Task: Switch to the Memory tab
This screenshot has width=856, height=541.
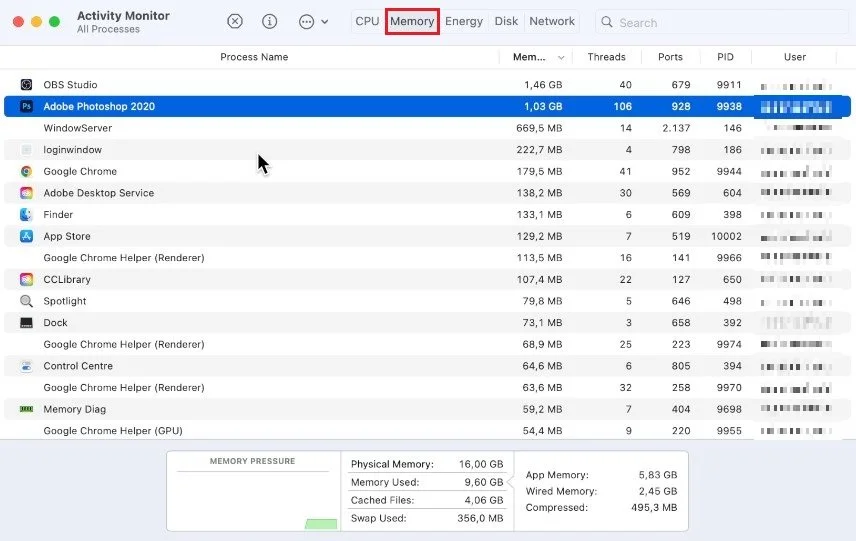Action: click(412, 21)
